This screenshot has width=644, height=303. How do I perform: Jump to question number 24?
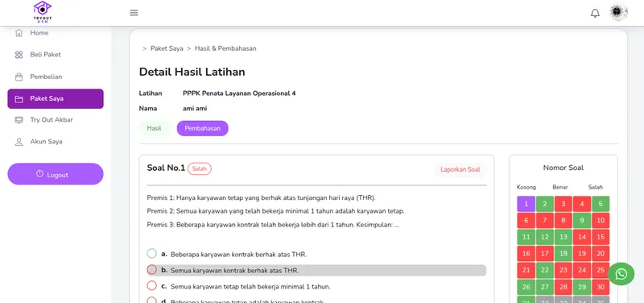(582, 271)
